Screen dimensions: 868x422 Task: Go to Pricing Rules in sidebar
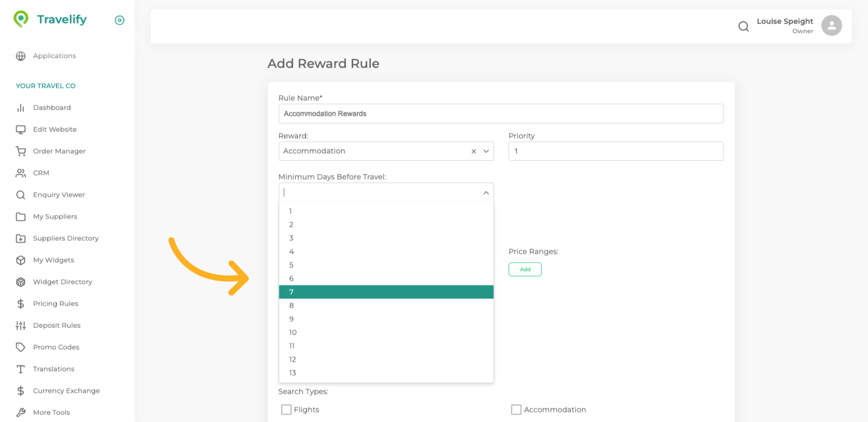[x=56, y=303]
